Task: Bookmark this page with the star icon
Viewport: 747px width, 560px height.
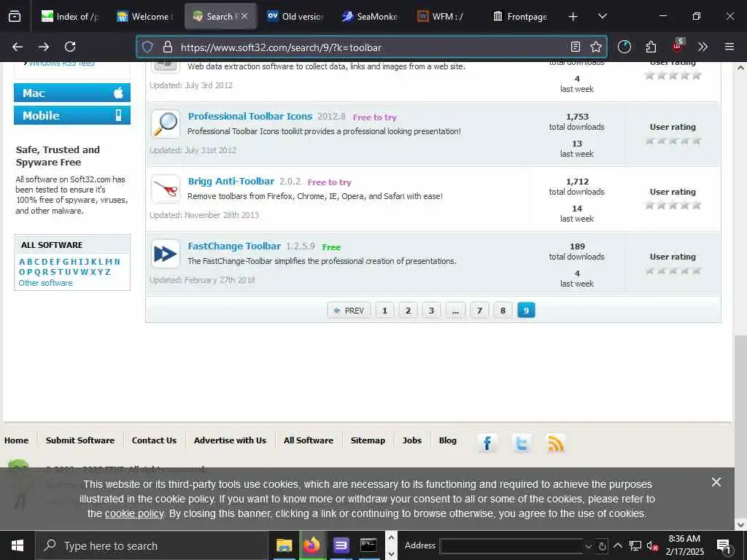Action: pos(595,47)
